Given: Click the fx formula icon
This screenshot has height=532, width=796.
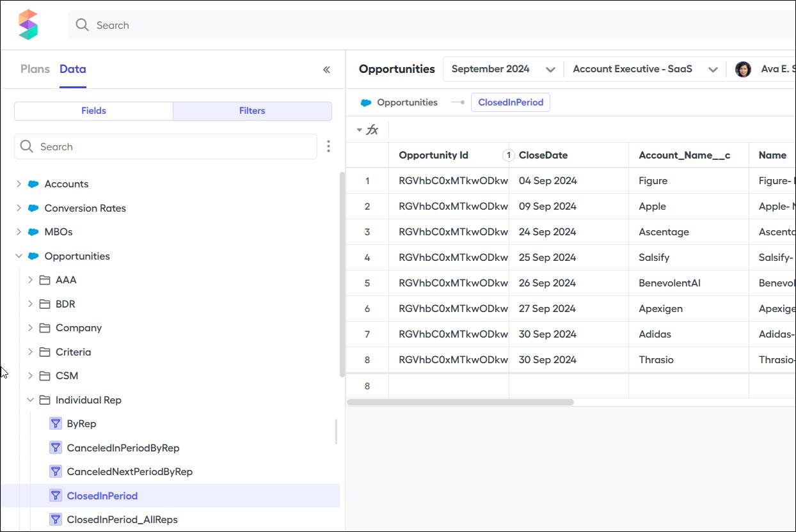Looking at the screenshot, I should 372,130.
